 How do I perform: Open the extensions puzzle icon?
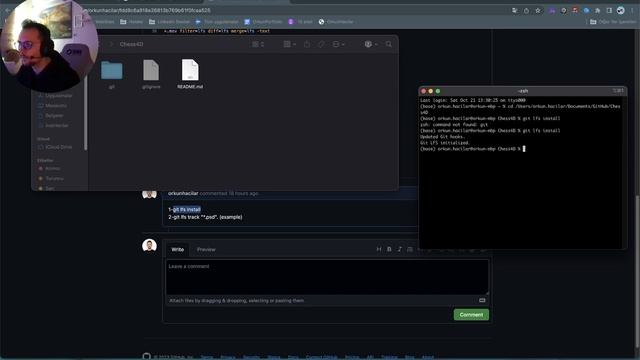pos(598,11)
